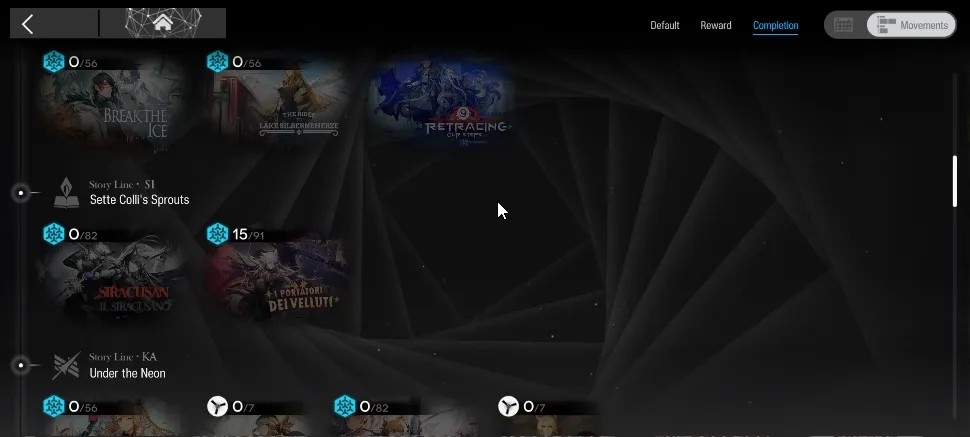Switch to the calendar grid view icon
The height and width of the screenshot is (437, 970).
(x=843, y=25)
